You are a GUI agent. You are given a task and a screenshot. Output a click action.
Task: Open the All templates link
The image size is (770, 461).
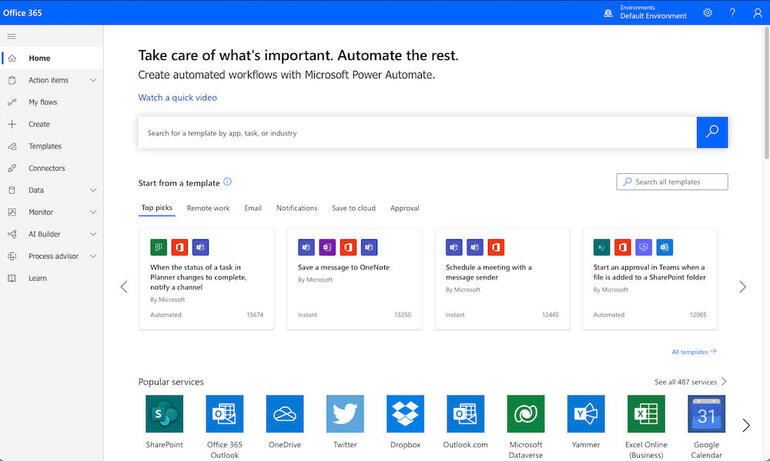(694, 352)
